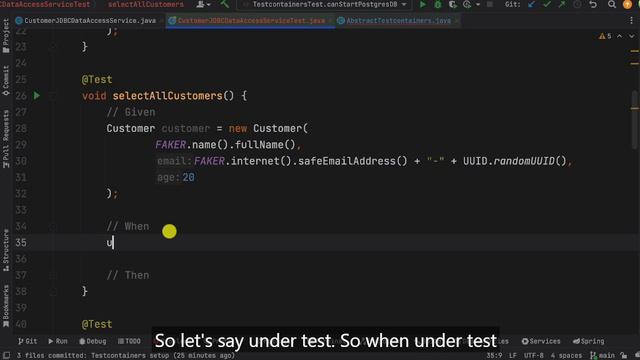Commit changes using the Git checkmark icon

[547, 4]
